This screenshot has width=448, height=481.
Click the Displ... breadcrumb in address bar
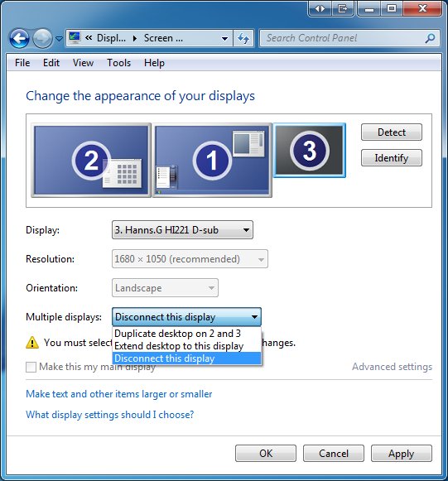111,38
